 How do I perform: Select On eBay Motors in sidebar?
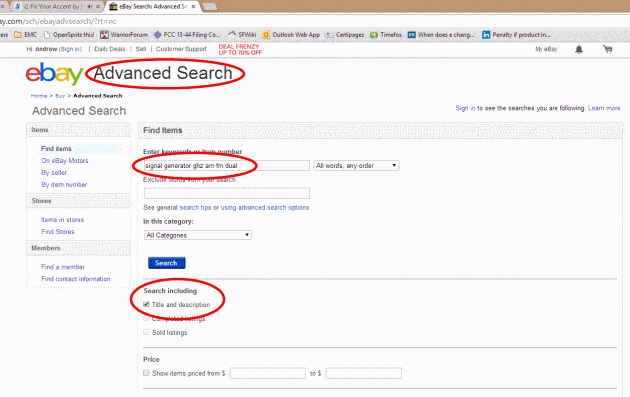point(64,161)
